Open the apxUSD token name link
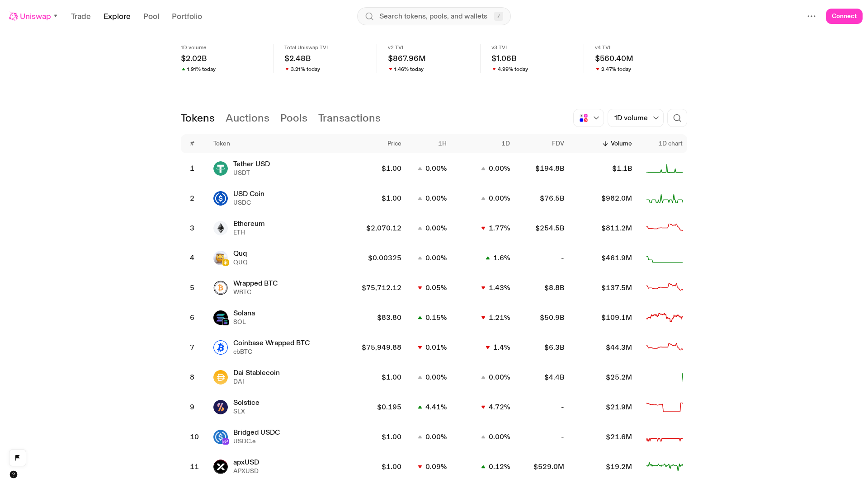868x488 pixels. (246, 462)
